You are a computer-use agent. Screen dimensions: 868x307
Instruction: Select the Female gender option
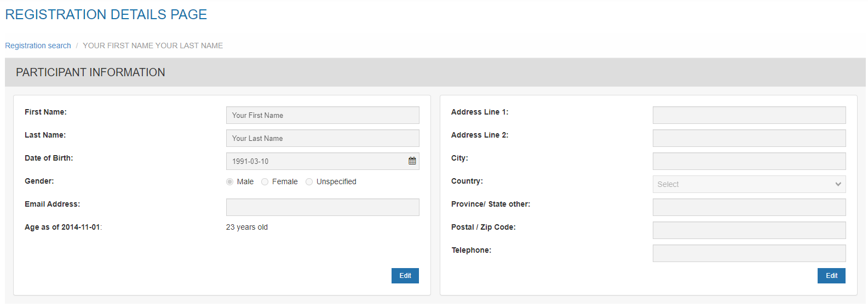265,182
